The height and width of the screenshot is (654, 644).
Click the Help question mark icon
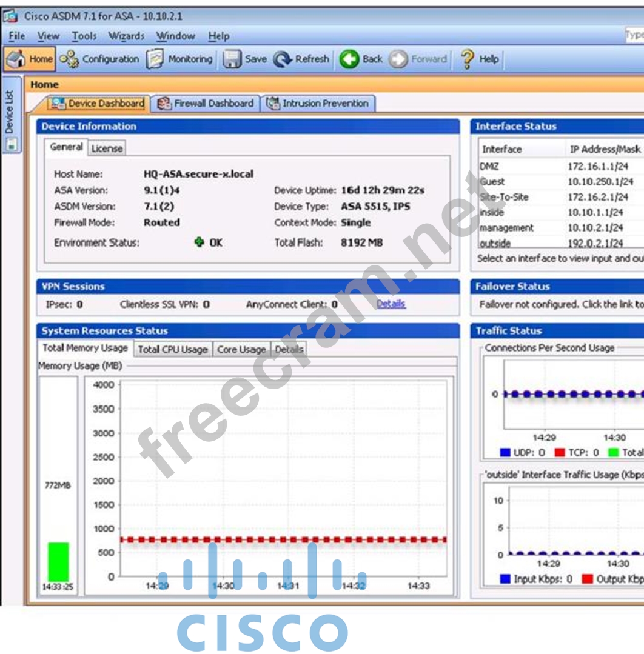[467, 59]
